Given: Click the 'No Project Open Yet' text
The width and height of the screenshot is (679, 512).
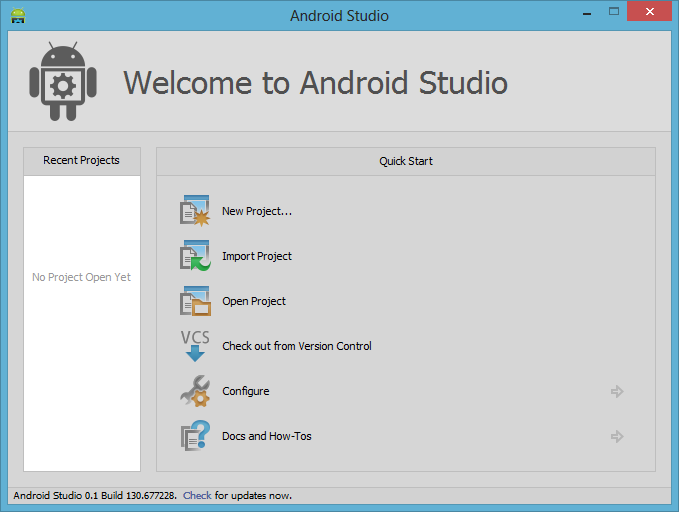Looking at the screenshot, I should 81,277.
